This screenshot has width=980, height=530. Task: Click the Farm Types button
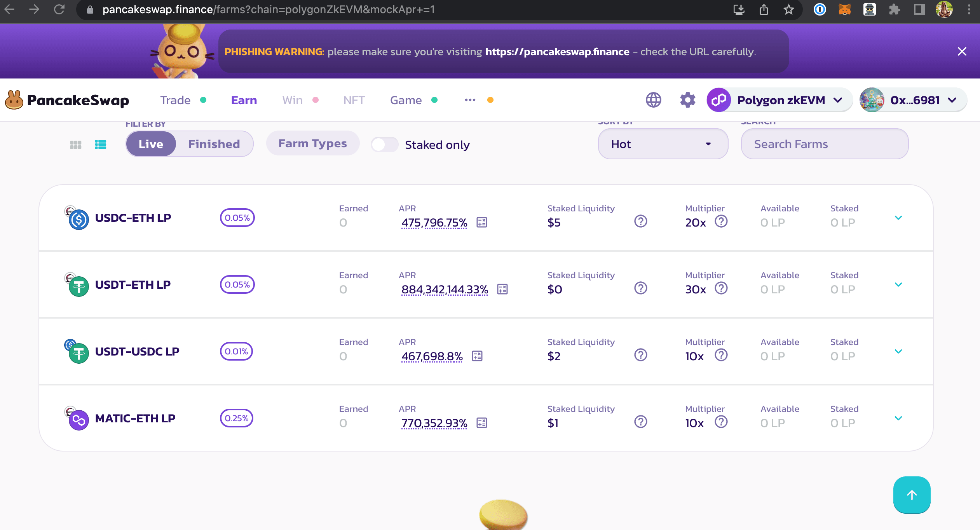click(x=312, y=143)
